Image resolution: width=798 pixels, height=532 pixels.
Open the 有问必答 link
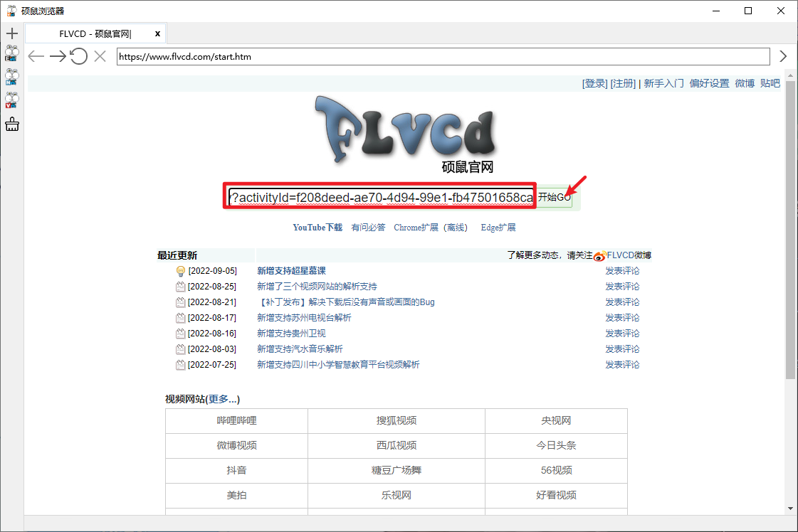coord(369,228)
